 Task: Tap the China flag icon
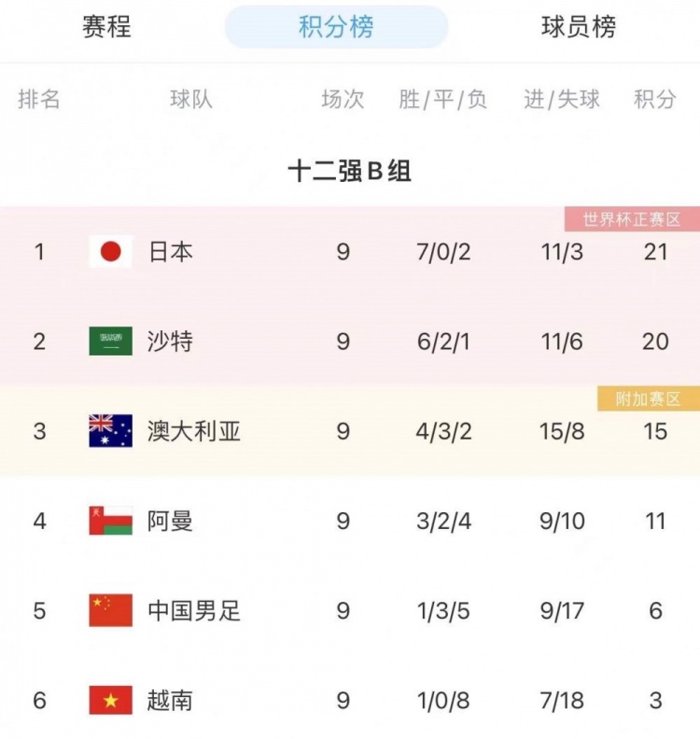click(111, 610)
